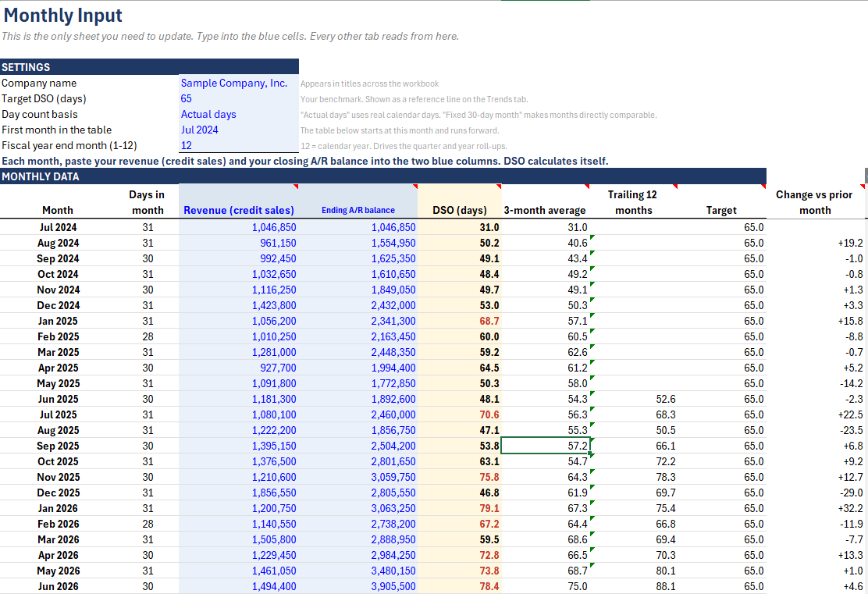Click the Change vs prior month header
This screenshot has height=594, width=868.
coord(814,202)
